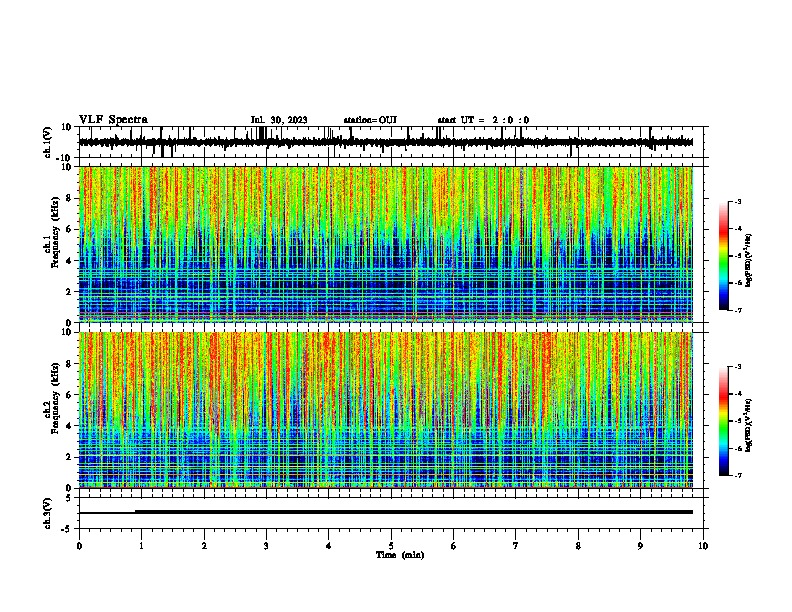Click time axis tick label "4"
The image size is (792, 612).
point(329,546)
